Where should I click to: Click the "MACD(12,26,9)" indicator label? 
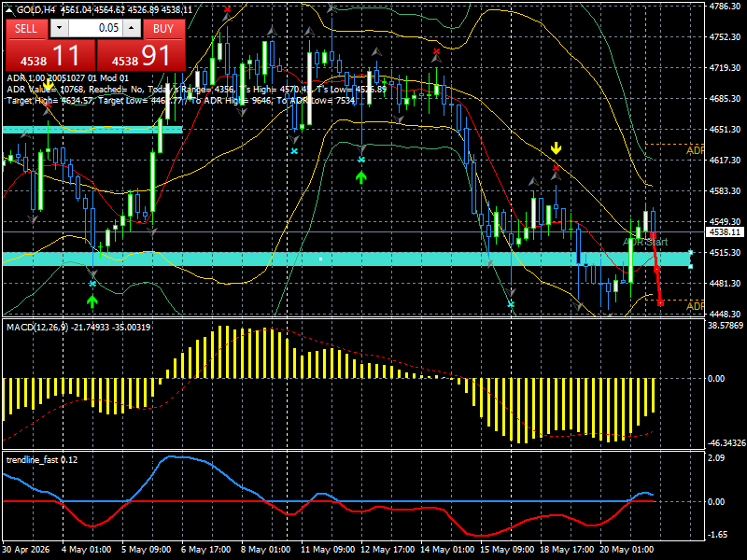point(38,328)
